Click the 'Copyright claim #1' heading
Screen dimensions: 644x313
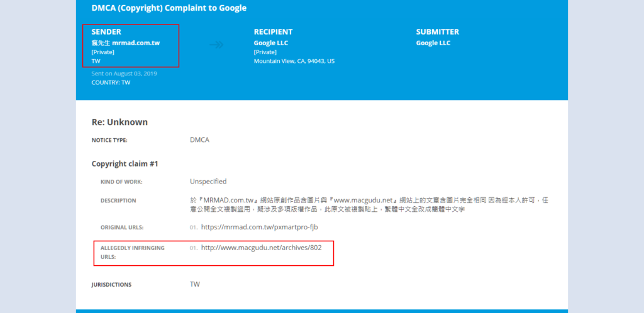pyautogui.click(x=125, y=164)
